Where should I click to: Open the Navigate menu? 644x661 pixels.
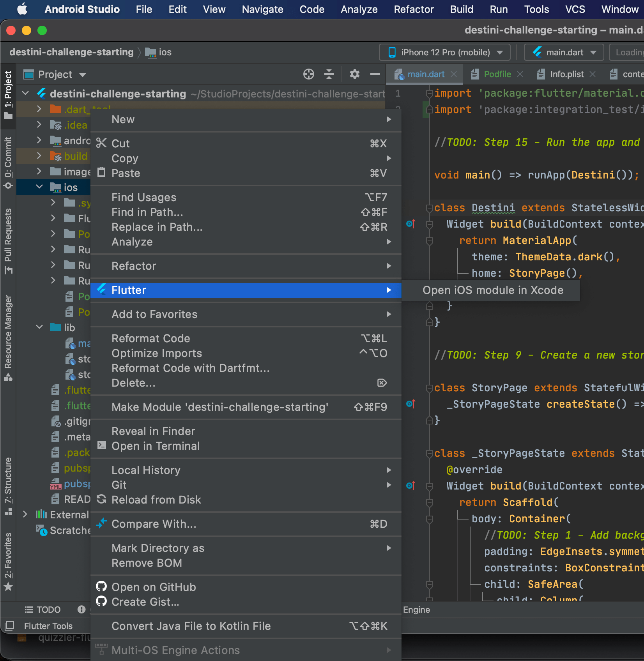[262, 9]
